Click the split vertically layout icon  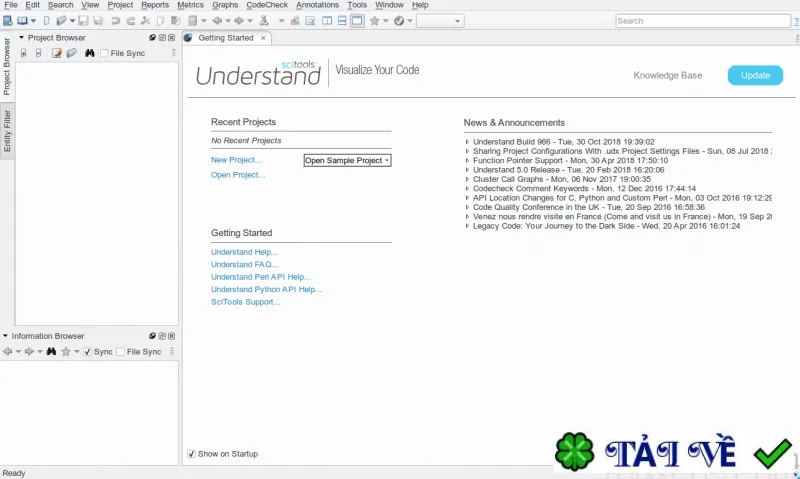tap(327, 21)
